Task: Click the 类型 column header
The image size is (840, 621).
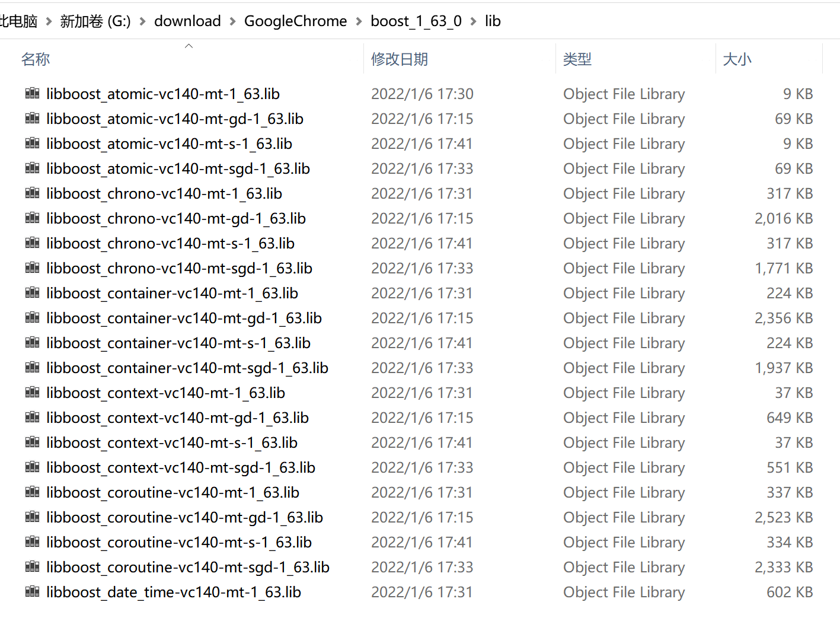Action: click(x=577, y=59)
